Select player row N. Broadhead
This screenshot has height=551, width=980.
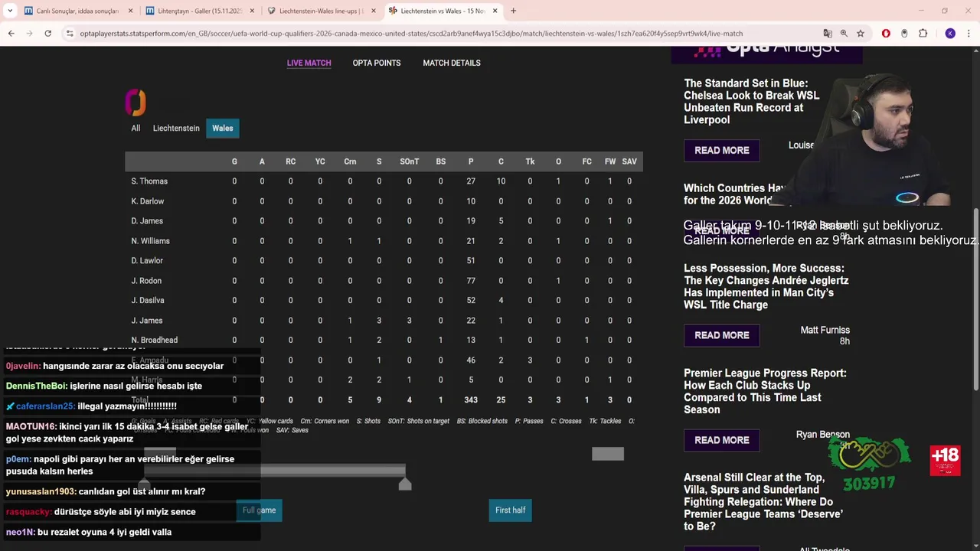click(x=384, y=340)
